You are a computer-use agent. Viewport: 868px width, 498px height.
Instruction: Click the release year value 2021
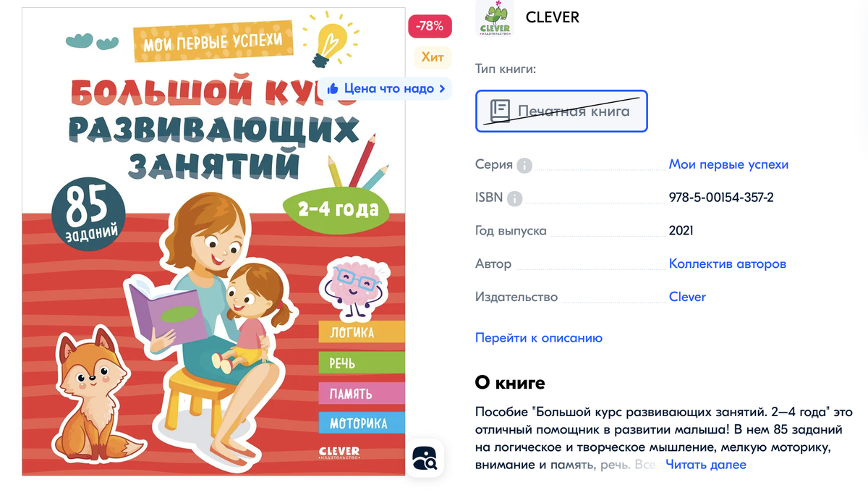(681, 231)
